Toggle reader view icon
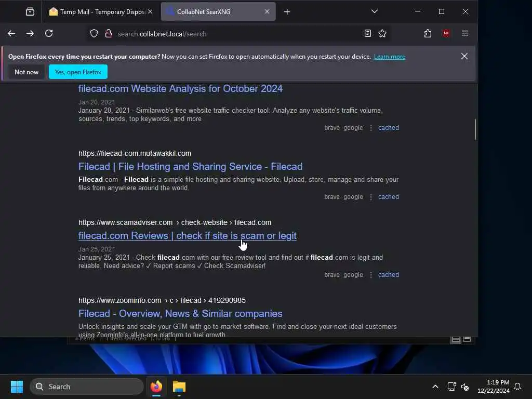 point(367,33)
